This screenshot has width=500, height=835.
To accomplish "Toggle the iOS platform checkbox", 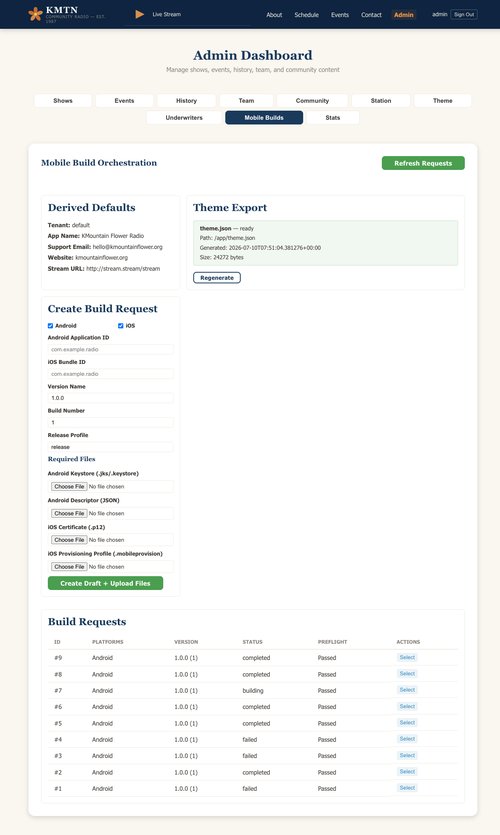I will click(x=121, y=325).
